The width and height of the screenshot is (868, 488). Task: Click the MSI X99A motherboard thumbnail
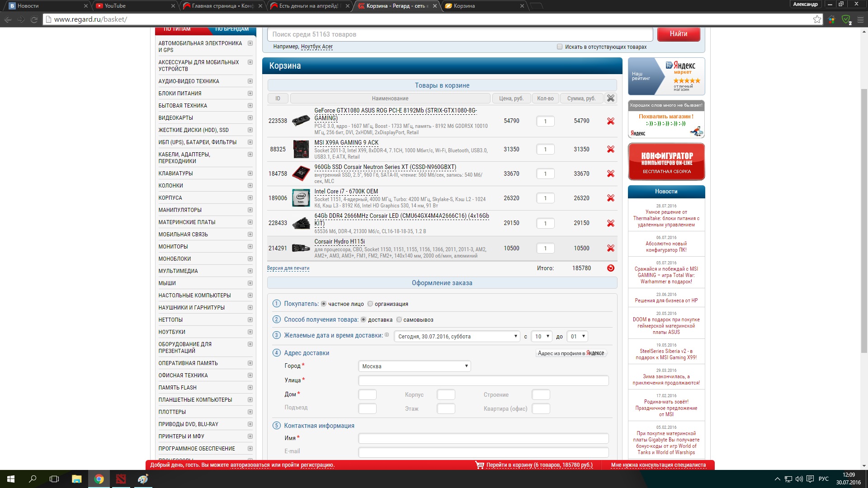(x=301, y=150)
